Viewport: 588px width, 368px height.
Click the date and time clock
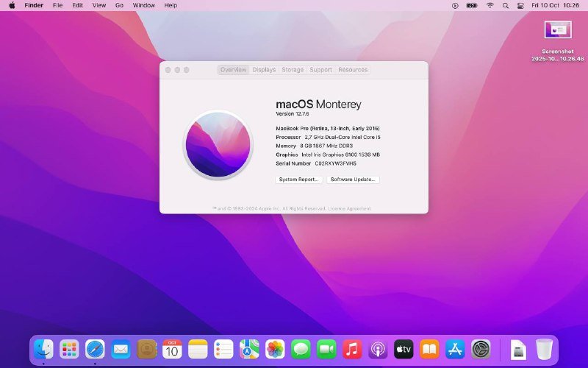click(556, 5)
